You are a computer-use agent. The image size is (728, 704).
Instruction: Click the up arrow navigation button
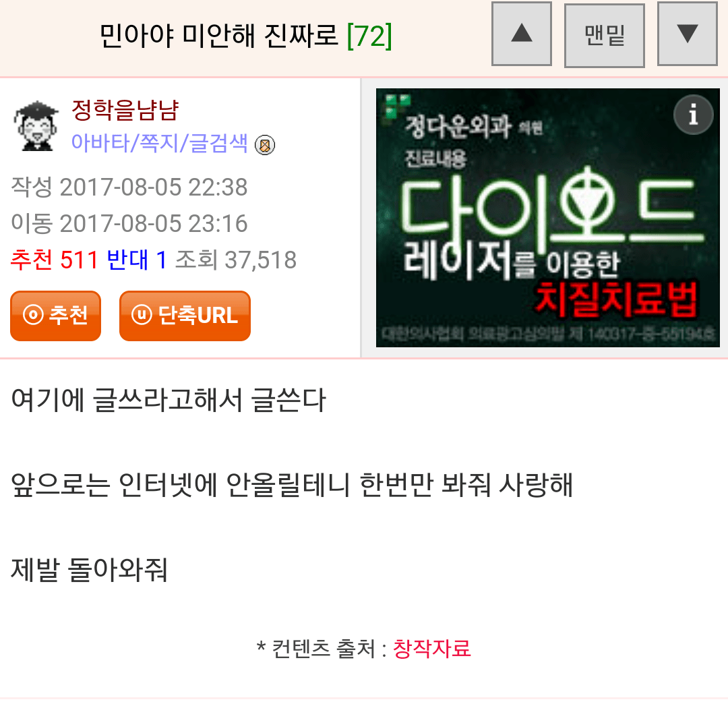(x=521, y=34)
